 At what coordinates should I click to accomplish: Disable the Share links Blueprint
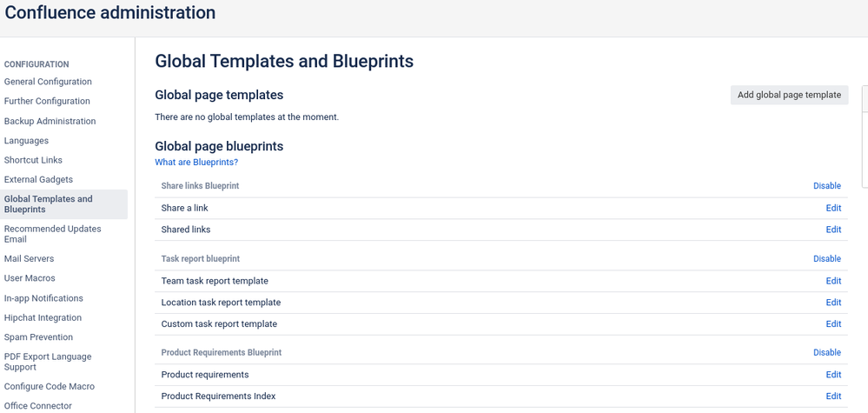click(827, 185)
